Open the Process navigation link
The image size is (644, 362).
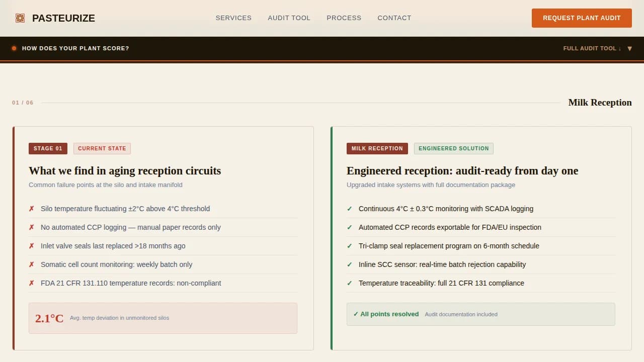pyautogui.click(x=344, y=18)
